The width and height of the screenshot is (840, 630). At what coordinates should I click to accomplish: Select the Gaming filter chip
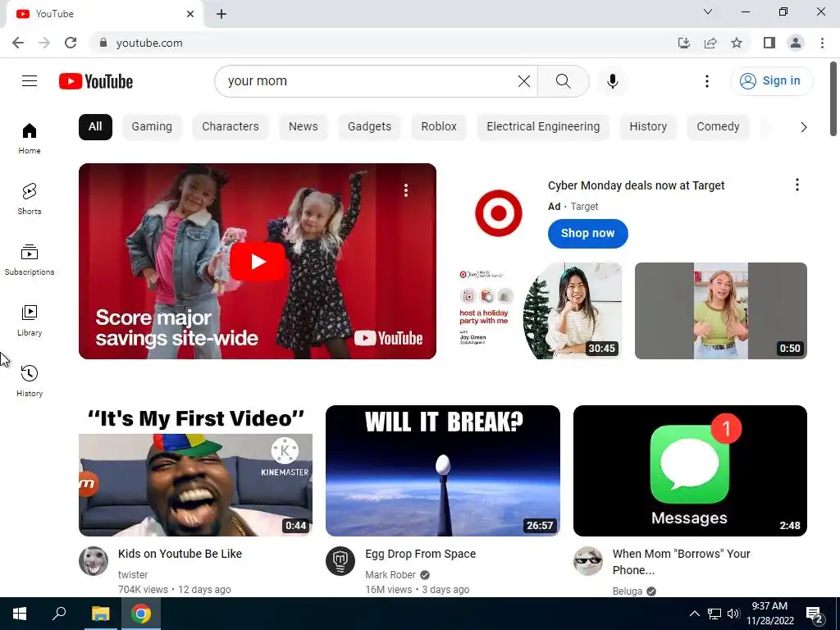[x=152, y=127]
